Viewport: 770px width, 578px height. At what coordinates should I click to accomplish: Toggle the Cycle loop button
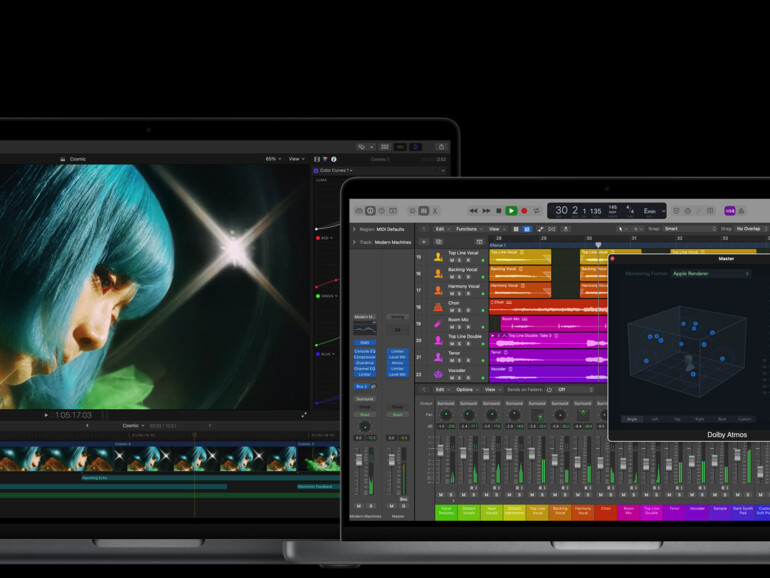pyautogui.click(x=537, y=211)
